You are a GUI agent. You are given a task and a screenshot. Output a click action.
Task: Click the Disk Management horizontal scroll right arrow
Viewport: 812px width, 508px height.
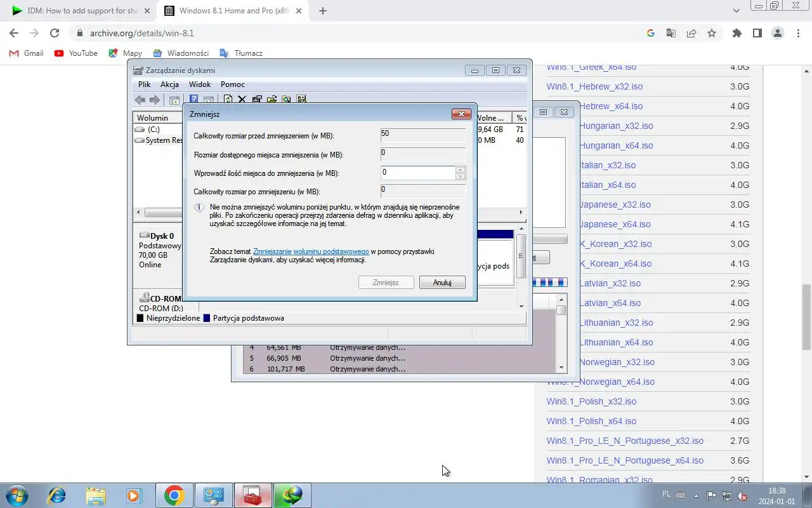[521, 213]
